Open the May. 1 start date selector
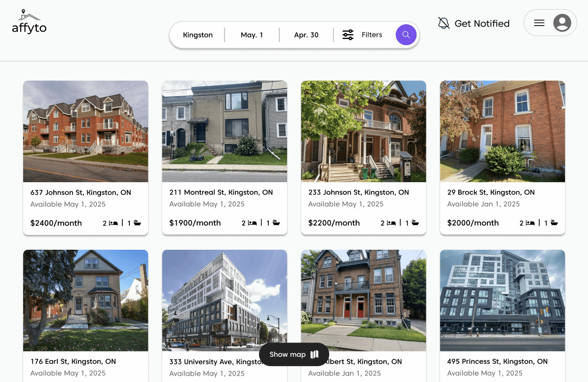Screen dimensions: 588x382 pos(252,35)
